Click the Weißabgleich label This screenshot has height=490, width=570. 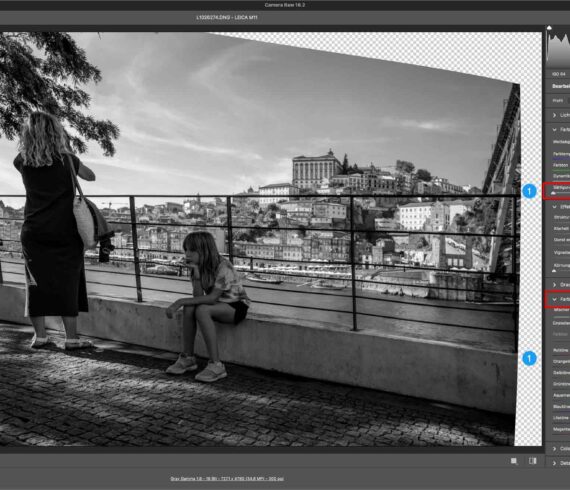pyautogui.click(x=561, y=141)
